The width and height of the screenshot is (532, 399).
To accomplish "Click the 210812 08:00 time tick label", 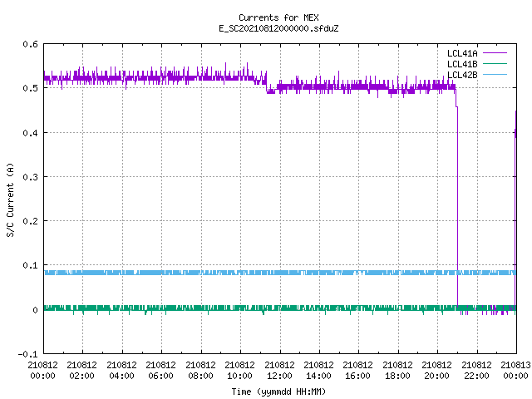I will pos(200,370).
